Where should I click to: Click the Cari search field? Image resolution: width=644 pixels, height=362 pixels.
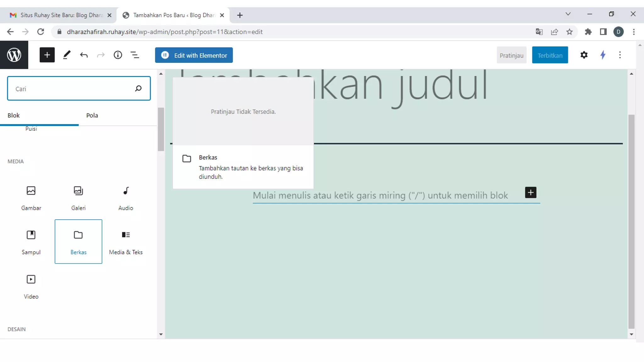(x=72, y=89)
